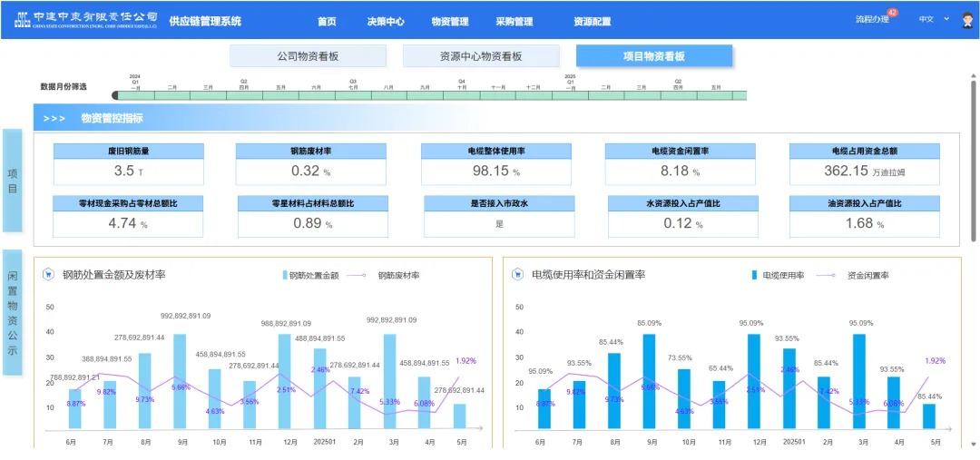Click the 供应链管理系统 title
The height and width of the screenshot is (460, 980).
point(205,21)
